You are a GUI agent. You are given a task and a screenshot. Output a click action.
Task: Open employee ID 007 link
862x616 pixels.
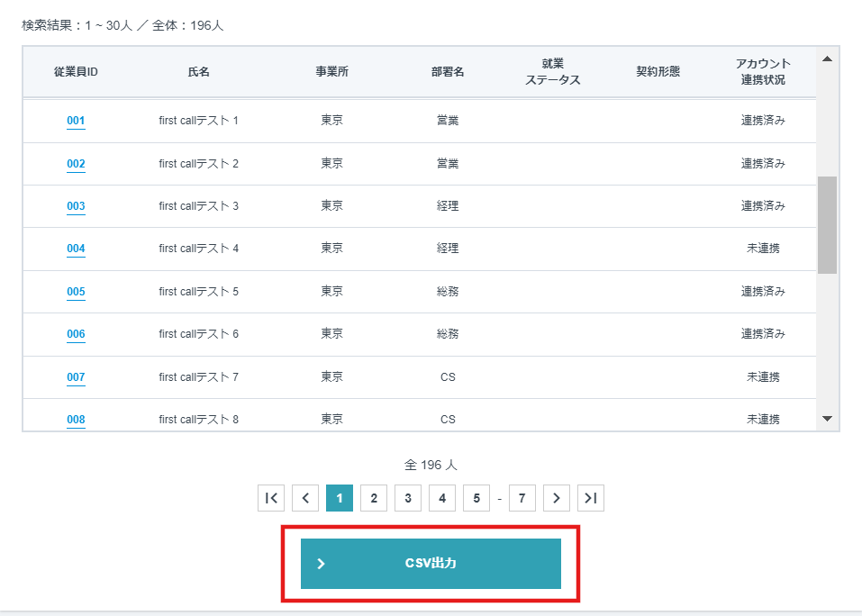[76, 377]
